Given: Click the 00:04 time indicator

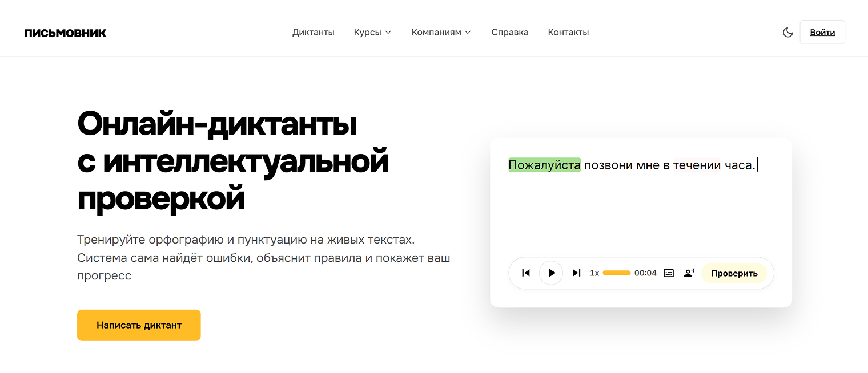Looking at the screenshot, I should 645,273.
